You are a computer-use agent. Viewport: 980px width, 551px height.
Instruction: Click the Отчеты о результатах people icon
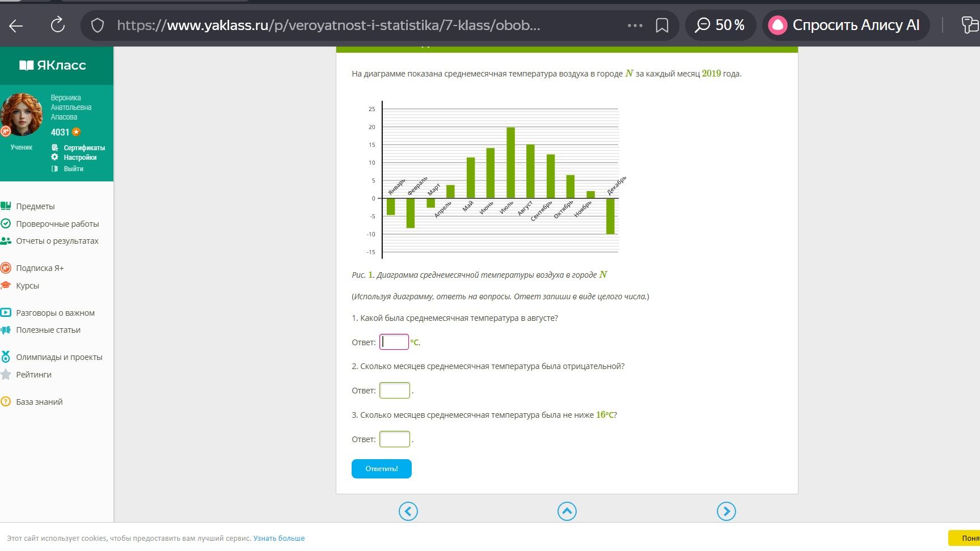[x=6, y=241]
